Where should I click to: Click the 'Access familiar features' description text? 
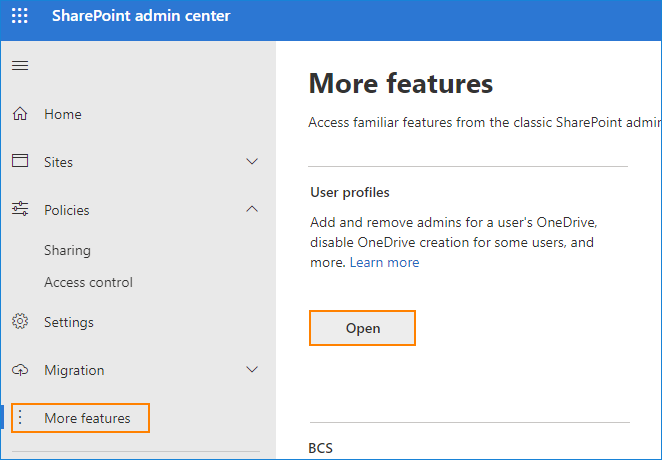click(x=485, y=122)
